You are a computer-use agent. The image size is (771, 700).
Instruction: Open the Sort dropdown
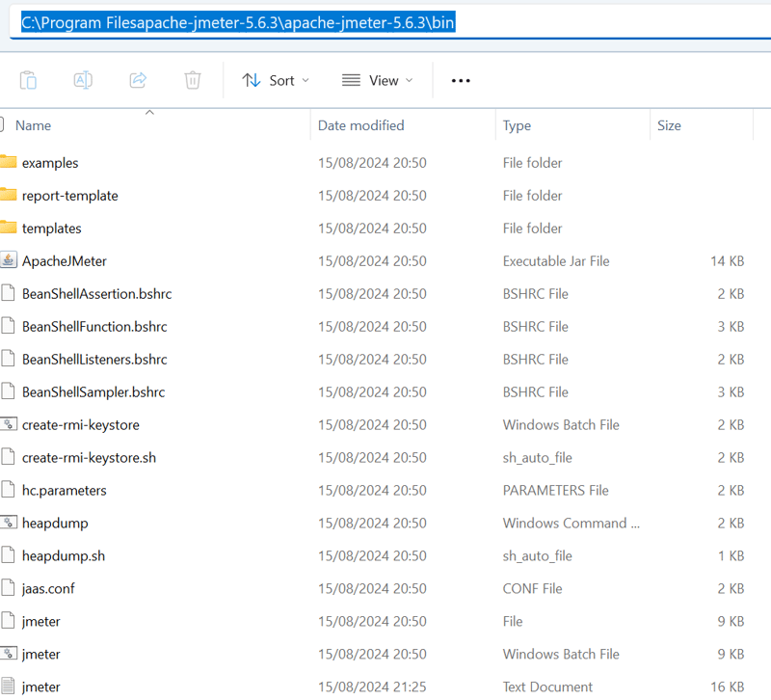pyautogui.click(x=276, y=80)
